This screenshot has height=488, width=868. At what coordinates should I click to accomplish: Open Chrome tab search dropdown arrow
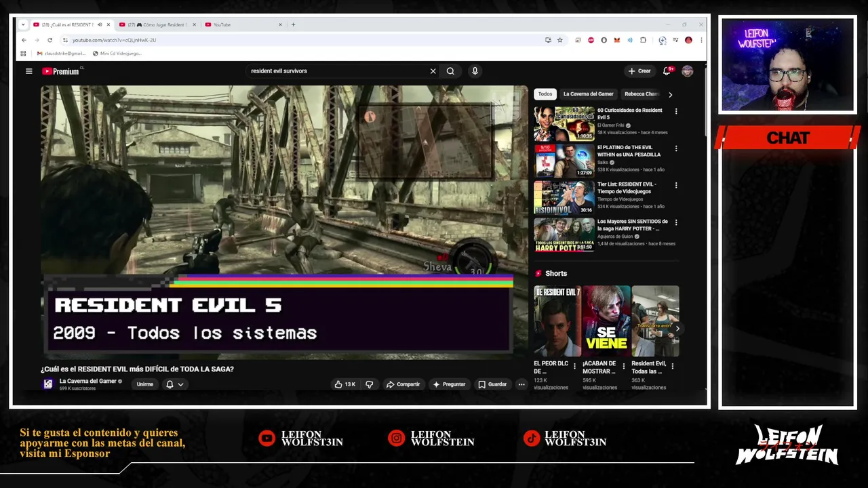(x=23, y=24)
